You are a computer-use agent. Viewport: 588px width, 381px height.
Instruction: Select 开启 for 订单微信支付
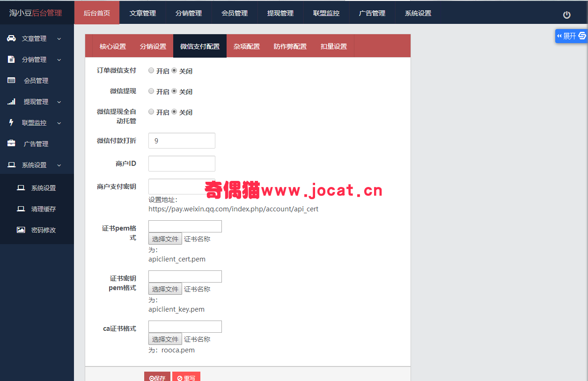tap(151, 70)
